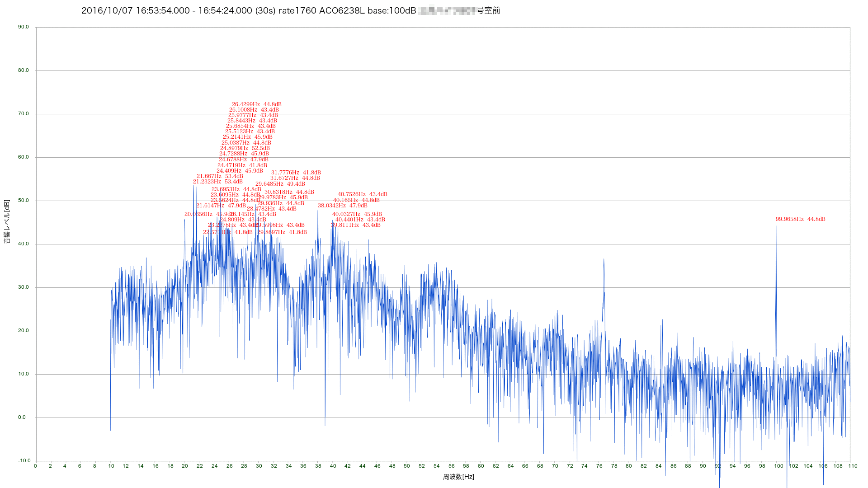Click the "100" tick on the frequency axis
The image size is (868, 488).
(778, 466)
